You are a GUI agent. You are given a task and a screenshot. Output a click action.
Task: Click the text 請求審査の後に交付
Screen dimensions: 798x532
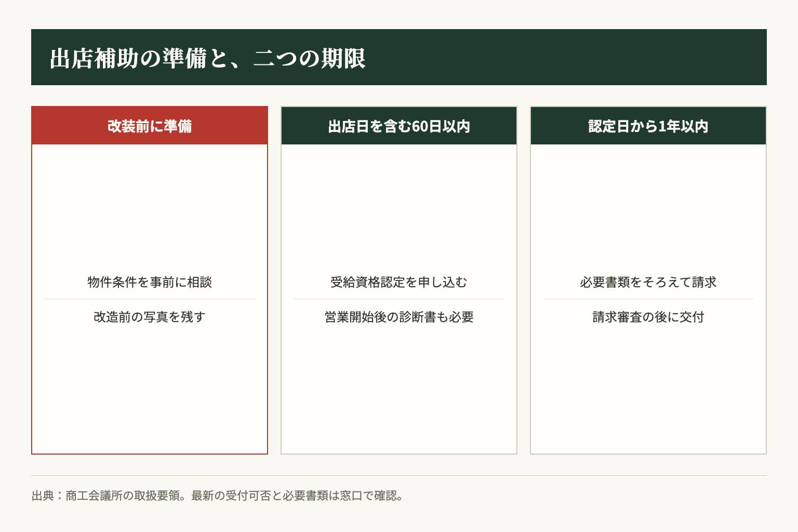point(648,317)
